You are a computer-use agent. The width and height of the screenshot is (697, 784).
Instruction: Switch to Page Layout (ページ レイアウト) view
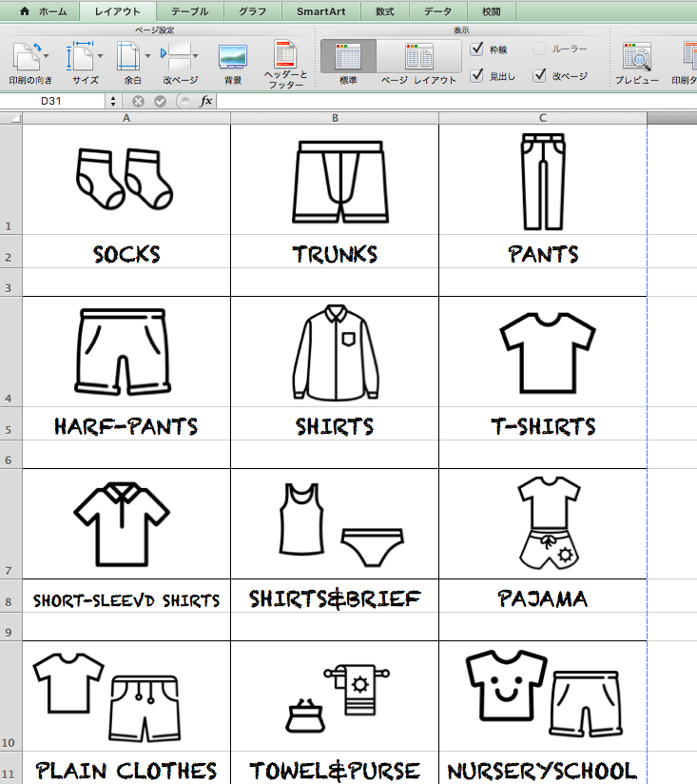(419, 56)
